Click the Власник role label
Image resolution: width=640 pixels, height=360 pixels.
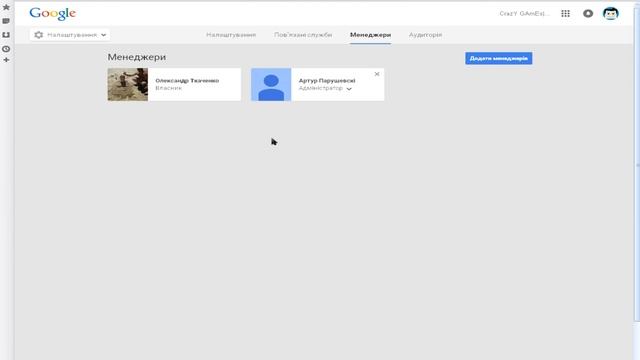[168, 88]
